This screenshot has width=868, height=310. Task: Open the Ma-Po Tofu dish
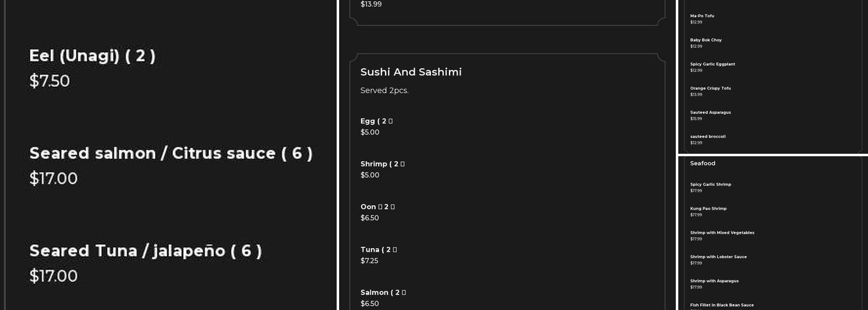tap(702, 16)
